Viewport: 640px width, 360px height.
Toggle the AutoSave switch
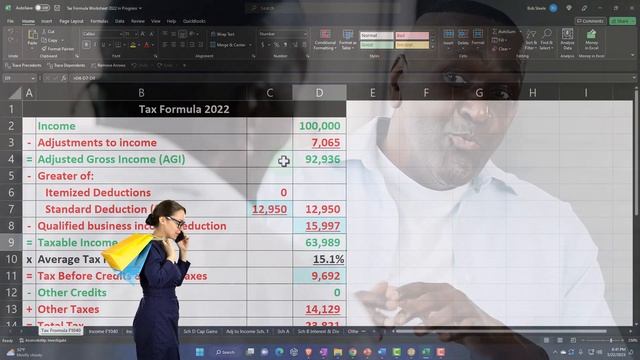click(x=42, y=8)
